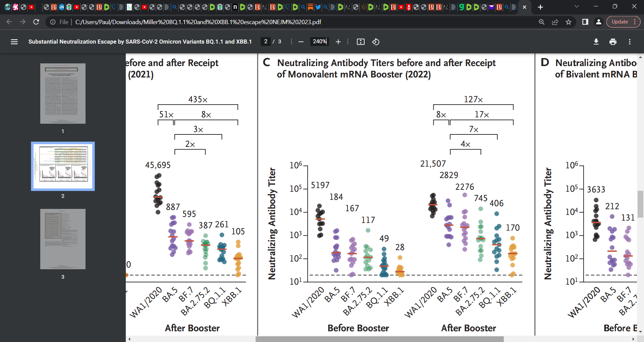Click the fit to page icon
Screen dimensions: 644x342
coord(361,42)
